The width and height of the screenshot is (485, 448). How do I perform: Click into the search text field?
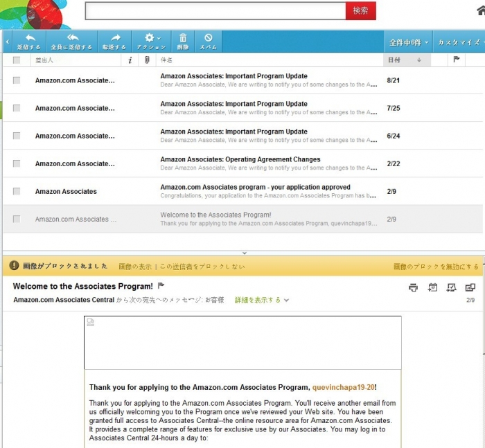pos(215,11)
